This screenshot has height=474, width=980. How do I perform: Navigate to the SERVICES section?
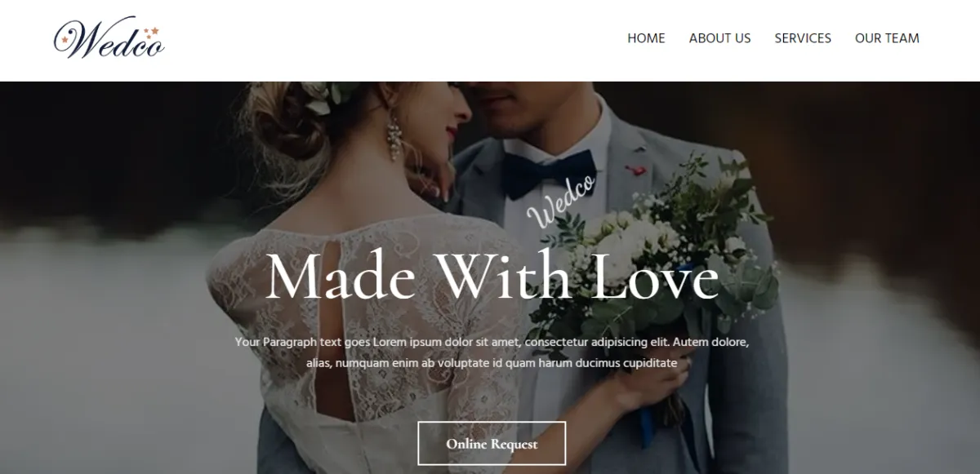[803, 38]
